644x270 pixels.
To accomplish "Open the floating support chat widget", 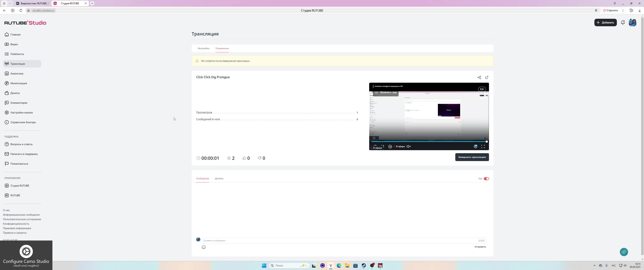I will (624, 252).
